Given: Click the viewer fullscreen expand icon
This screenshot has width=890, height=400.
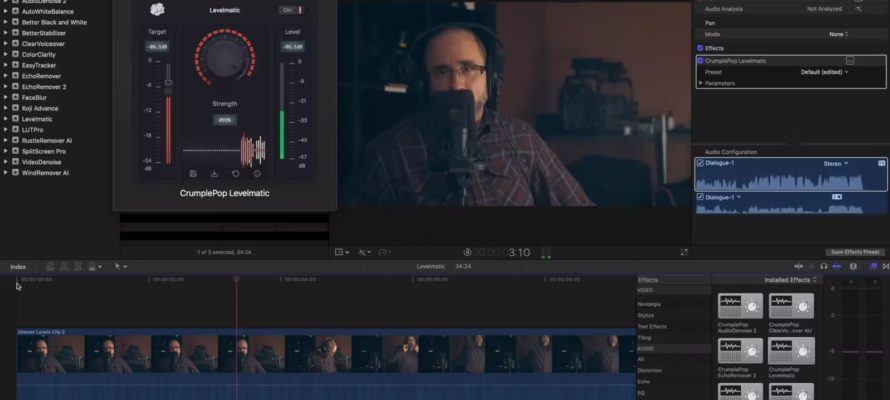Looking at the screenshot, I should [684, 252].
